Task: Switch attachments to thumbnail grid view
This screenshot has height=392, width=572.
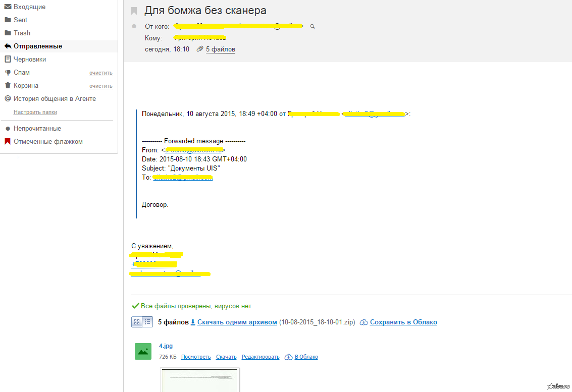Action: (x=137, y=321)
